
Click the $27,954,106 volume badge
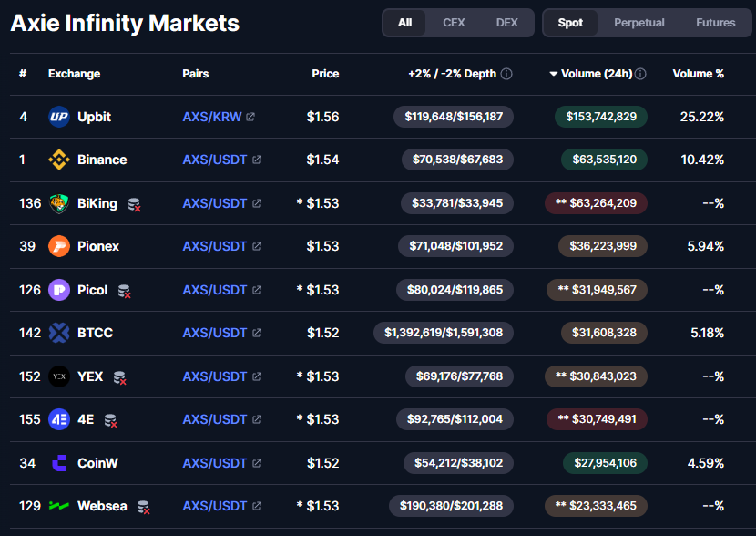pyautogui.click(x=605, y=463)
